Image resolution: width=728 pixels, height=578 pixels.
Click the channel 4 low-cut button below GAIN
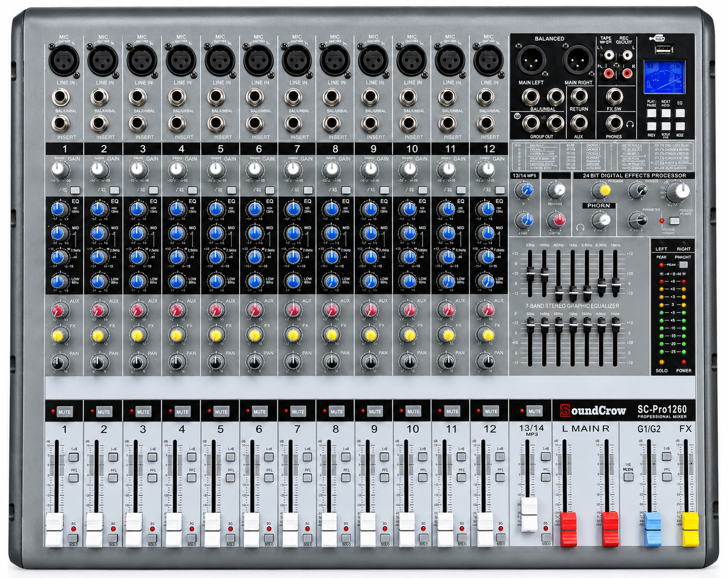[x=192, y=190]
